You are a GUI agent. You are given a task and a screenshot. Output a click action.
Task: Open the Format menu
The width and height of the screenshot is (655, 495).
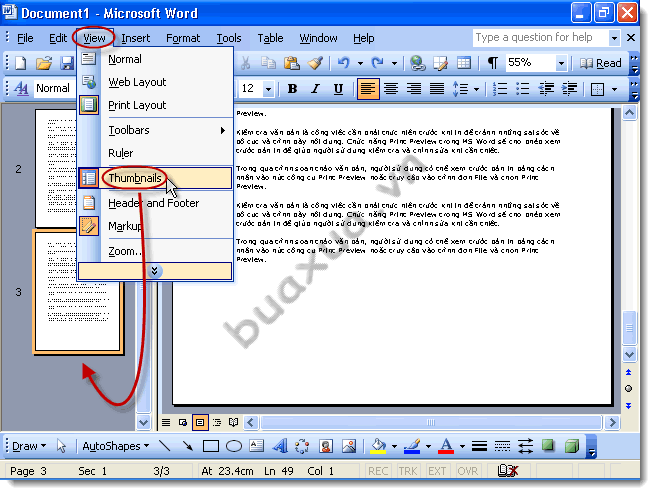pos(183,38)
